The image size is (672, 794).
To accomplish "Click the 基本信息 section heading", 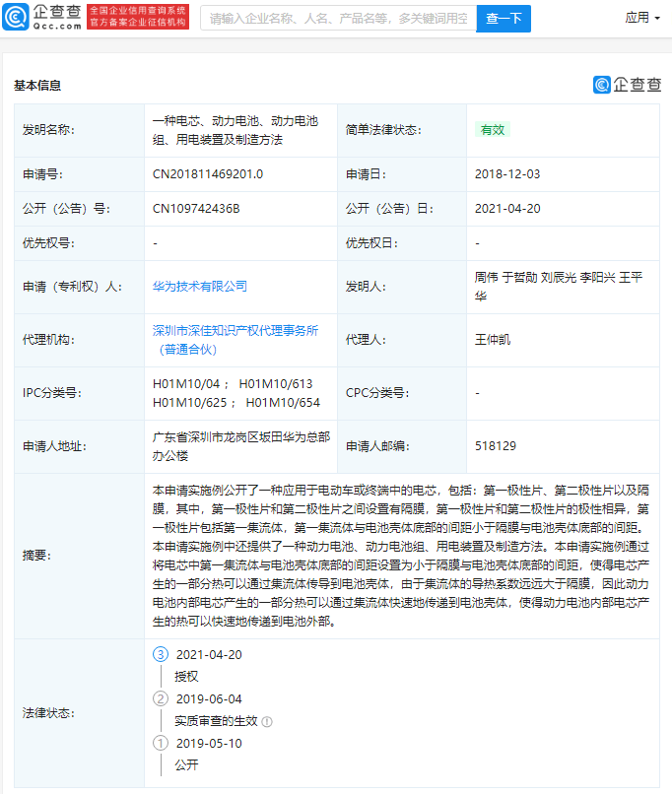I will point(37,86).
